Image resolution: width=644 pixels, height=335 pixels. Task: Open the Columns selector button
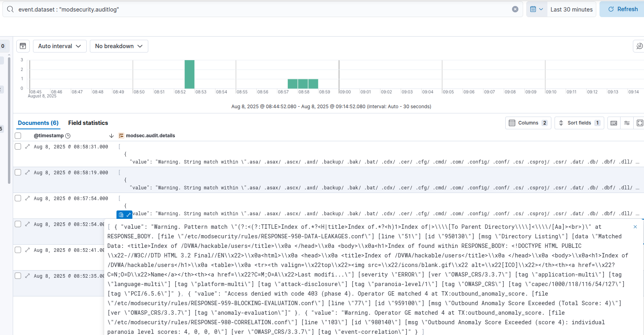pos(528,123)
